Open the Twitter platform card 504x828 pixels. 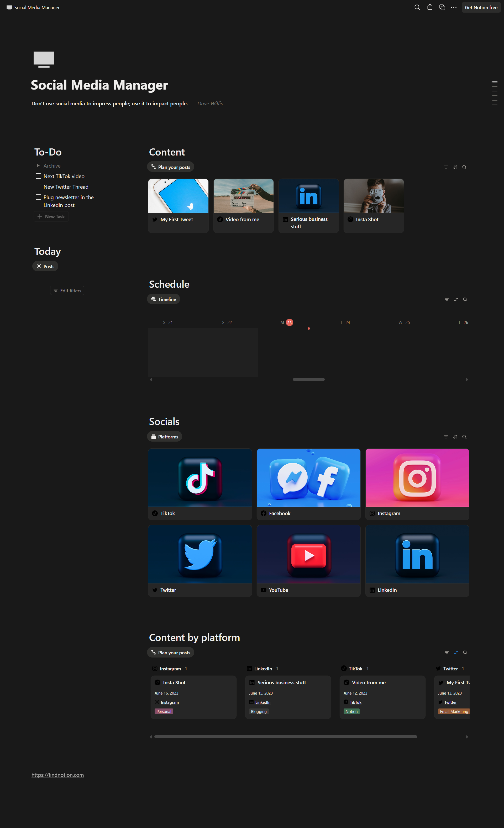click(x=200, y=561)
